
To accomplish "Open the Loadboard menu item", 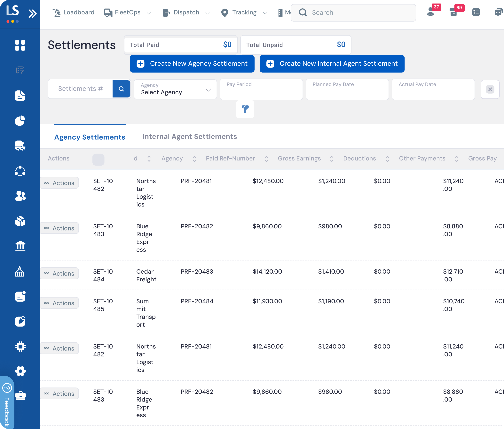I will point(74,12).
